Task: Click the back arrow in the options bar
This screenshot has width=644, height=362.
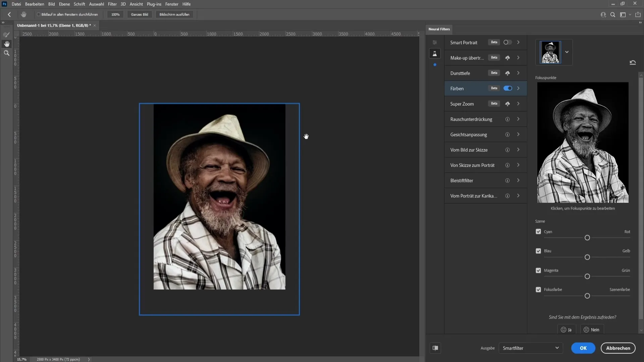Action: point(9,14)
